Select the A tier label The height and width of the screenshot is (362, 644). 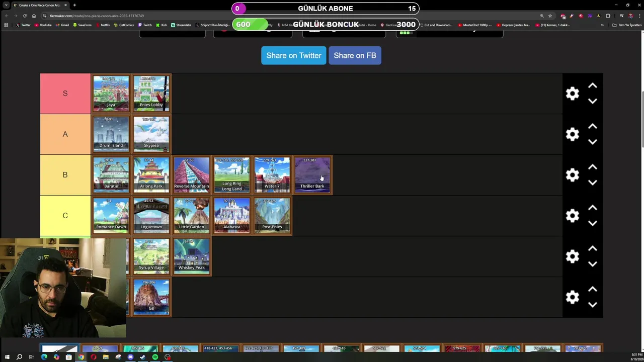click(x=65, y=134)
